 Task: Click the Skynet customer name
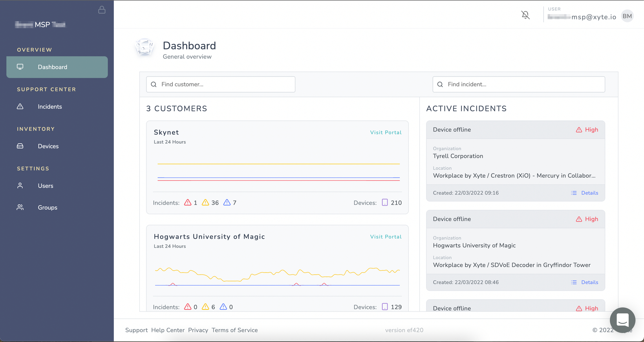coord(166,133)
